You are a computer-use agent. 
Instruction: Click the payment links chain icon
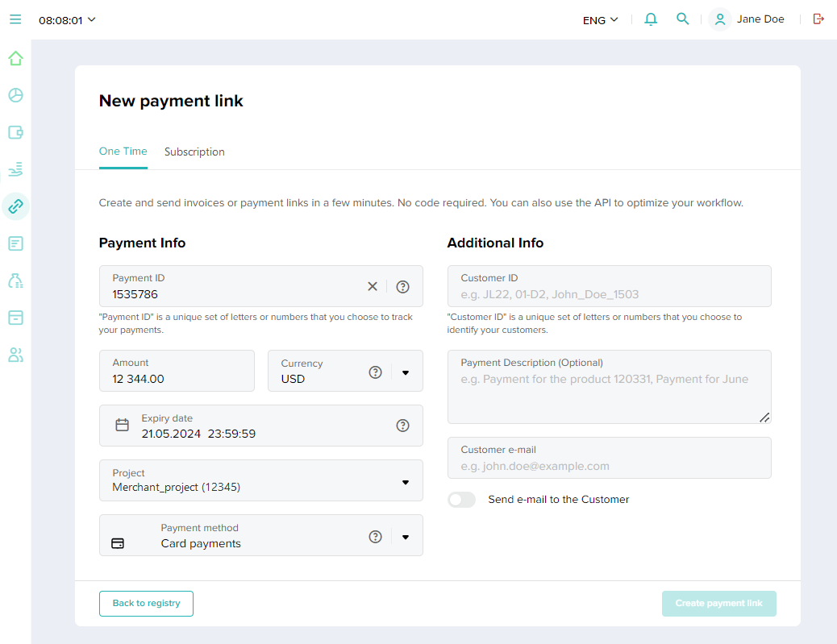click(x=15, y=206)
